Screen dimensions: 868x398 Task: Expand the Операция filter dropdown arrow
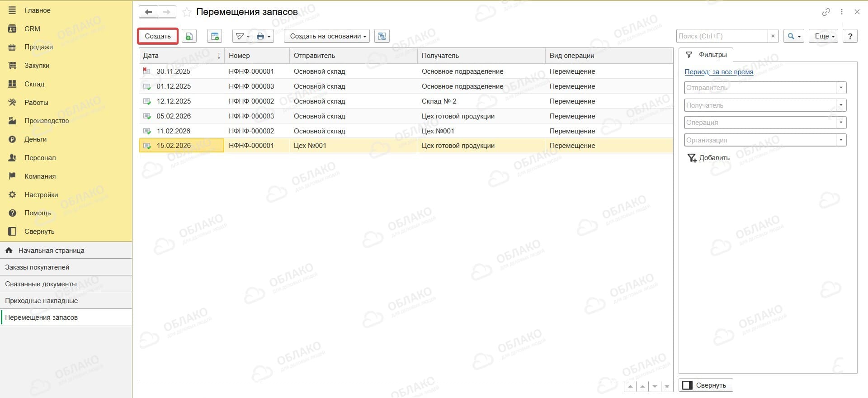coord(841,123)
